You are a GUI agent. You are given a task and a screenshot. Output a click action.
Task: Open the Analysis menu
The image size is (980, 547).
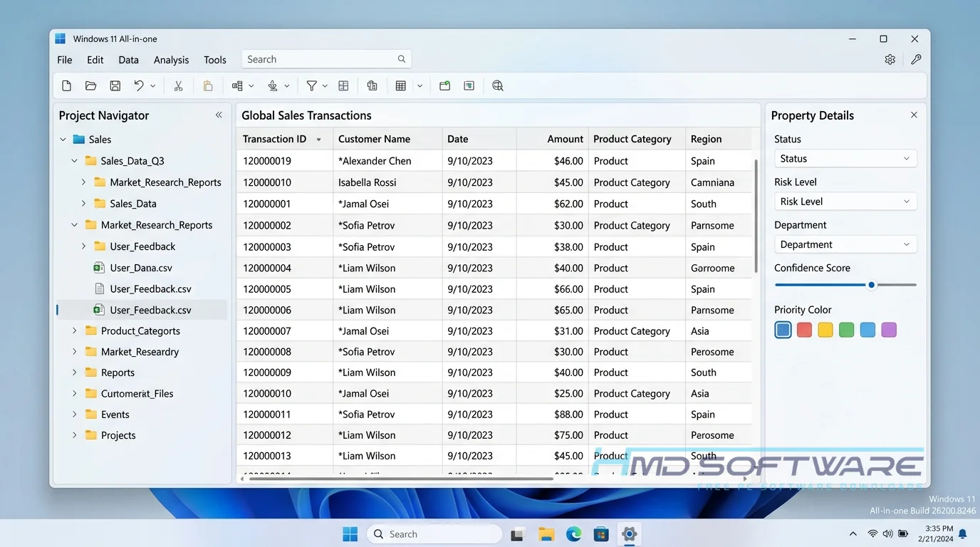[x=172, y=60]
